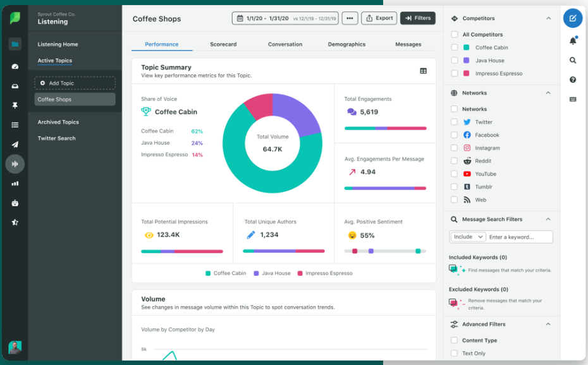
Task: Enable the Reddit network checkbox
Action: [454, 161]
